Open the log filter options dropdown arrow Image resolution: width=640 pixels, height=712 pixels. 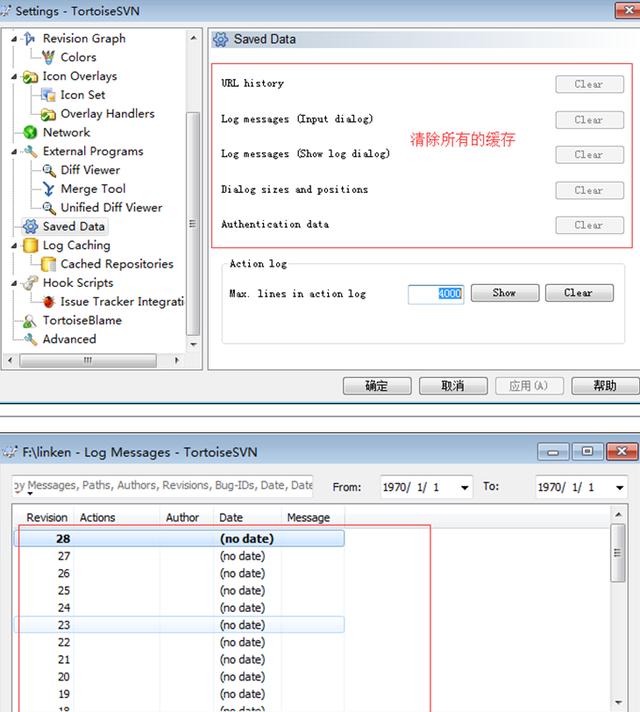point(30,494)
